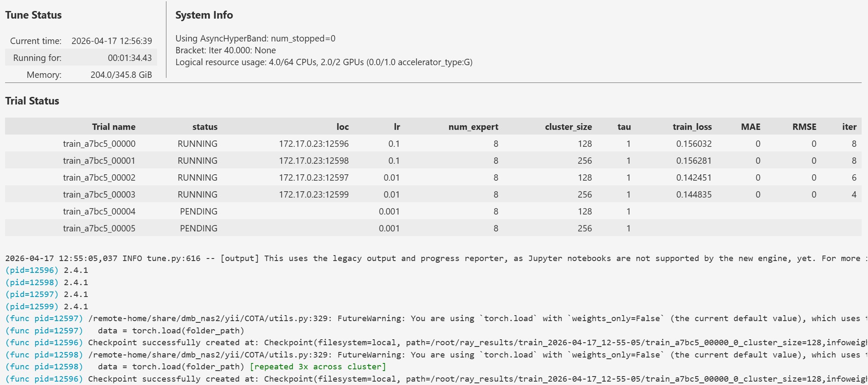
Task: Click the repeated 3x across cluster text
Action: [x=318, y=367]
